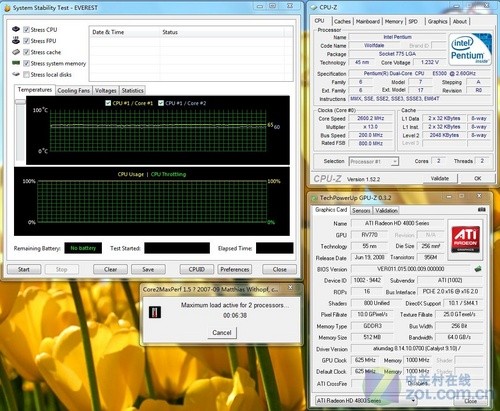
Task: Open the Mainboard tab in CPU-Z
Action: pos(368,21)
